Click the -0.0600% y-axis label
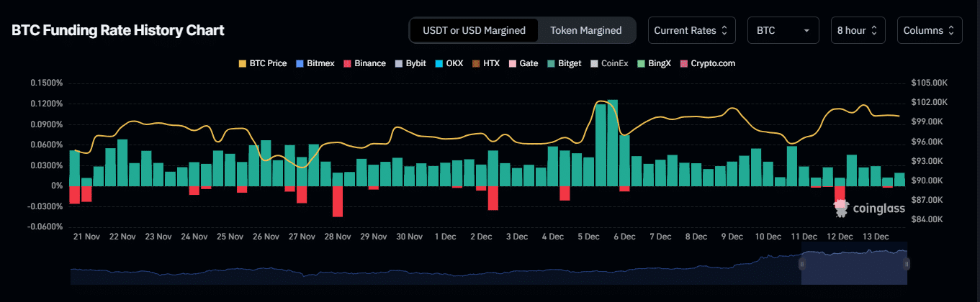Image resolution: width=980 pixels, height=302 pixels. [x=45, y=227]
